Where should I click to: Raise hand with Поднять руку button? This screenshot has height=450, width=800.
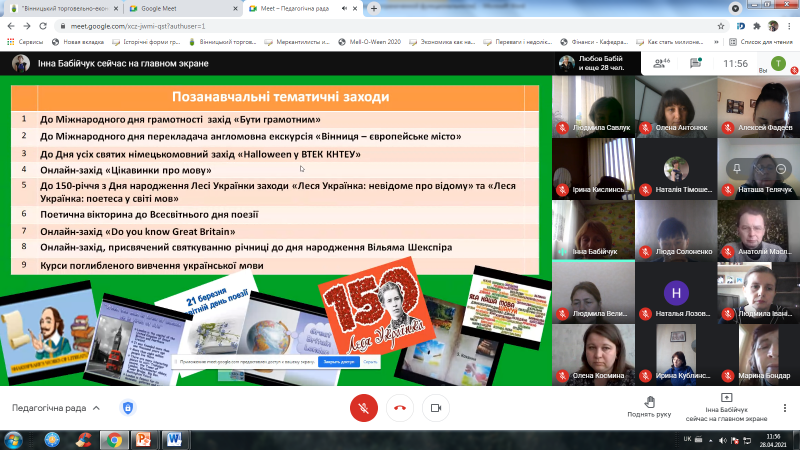click(x=649, y=407)
